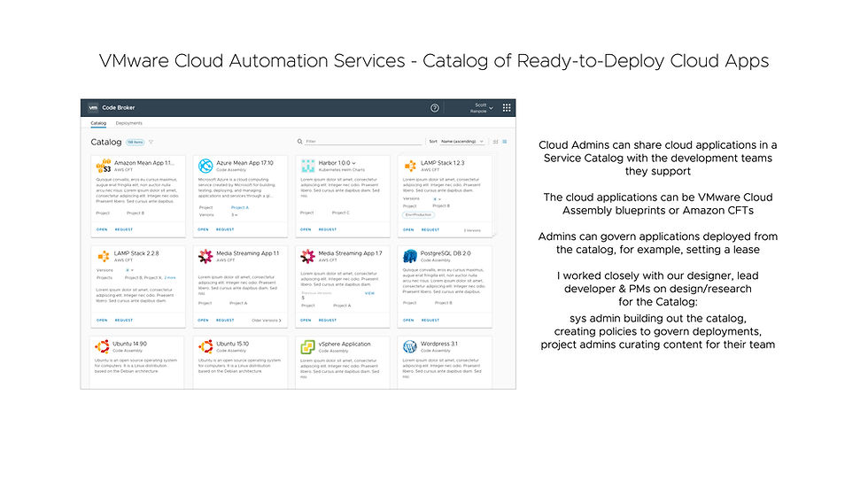Open the Sort Name (ascending) dropdown
Image resolution: width=868 pixels, height=488 pixels.
(x=462, y=142)
